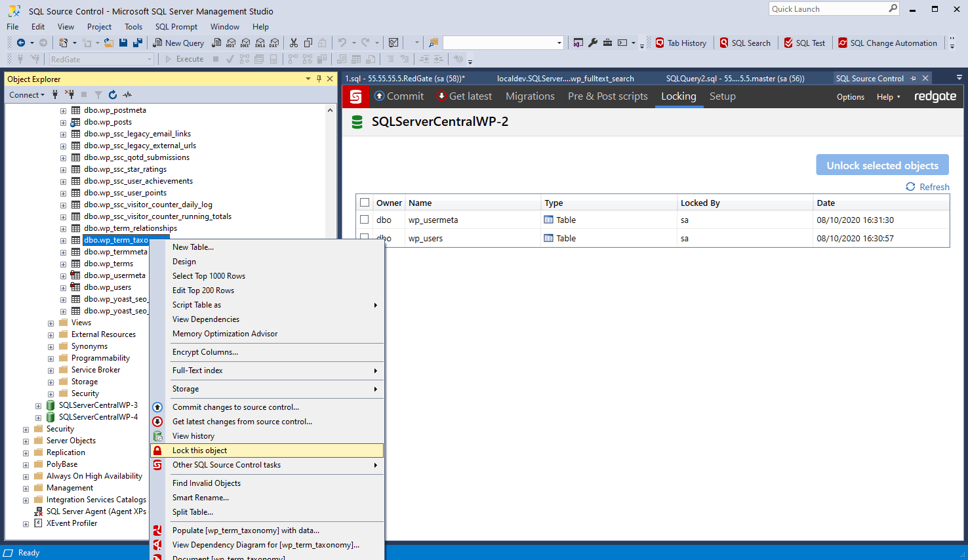The width and height of the screenshot is (968, 560).
Task: Click the Cut scissors icon in the toolbar
Action: click(x=294, y=43)
